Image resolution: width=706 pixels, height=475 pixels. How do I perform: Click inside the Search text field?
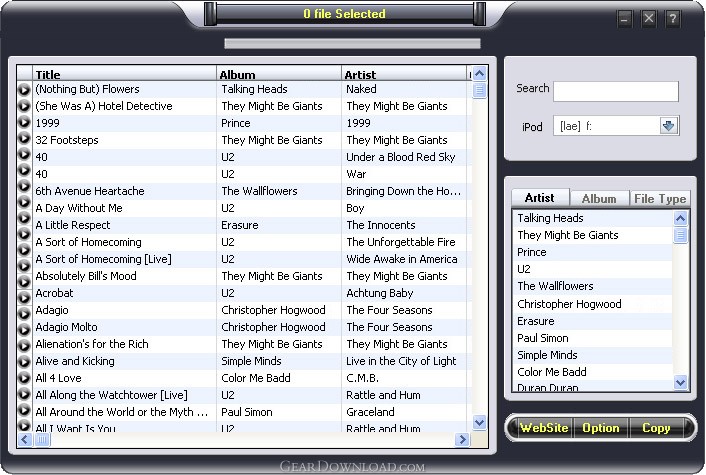coord(615,91)
